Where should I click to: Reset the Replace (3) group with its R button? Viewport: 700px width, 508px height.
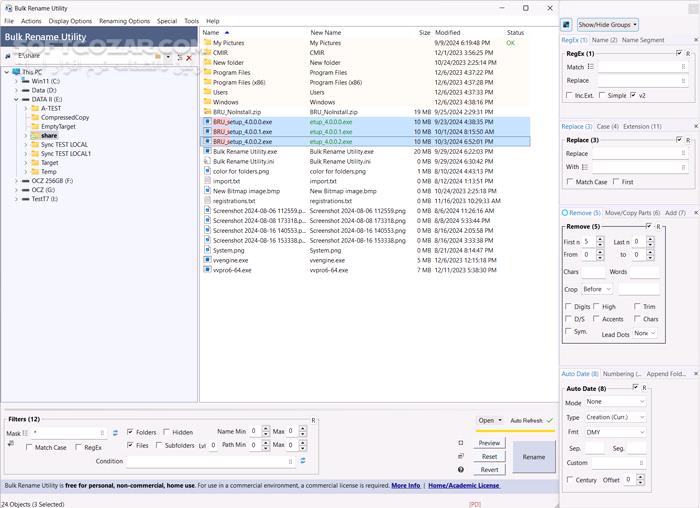tap(688, 140)
